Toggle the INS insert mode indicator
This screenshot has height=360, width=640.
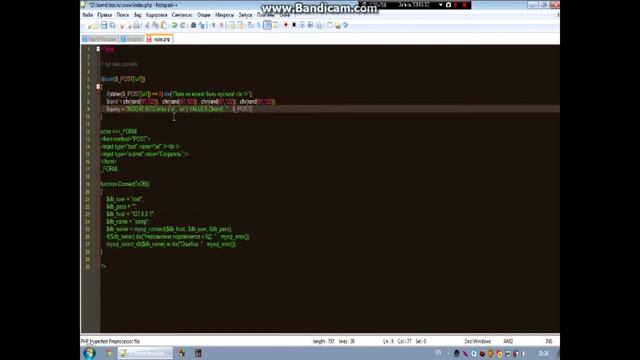click(x=549, y=341)
